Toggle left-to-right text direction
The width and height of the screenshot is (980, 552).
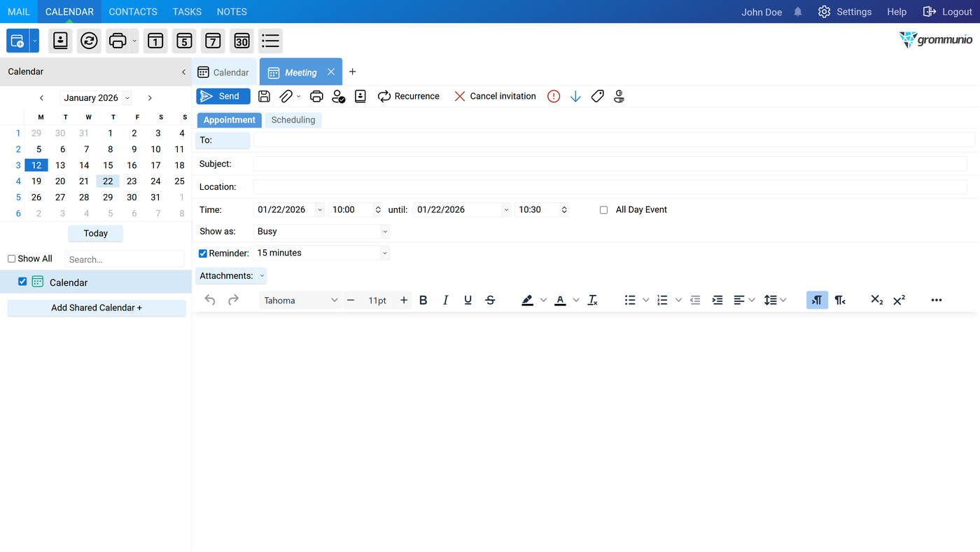click(817, 300)
